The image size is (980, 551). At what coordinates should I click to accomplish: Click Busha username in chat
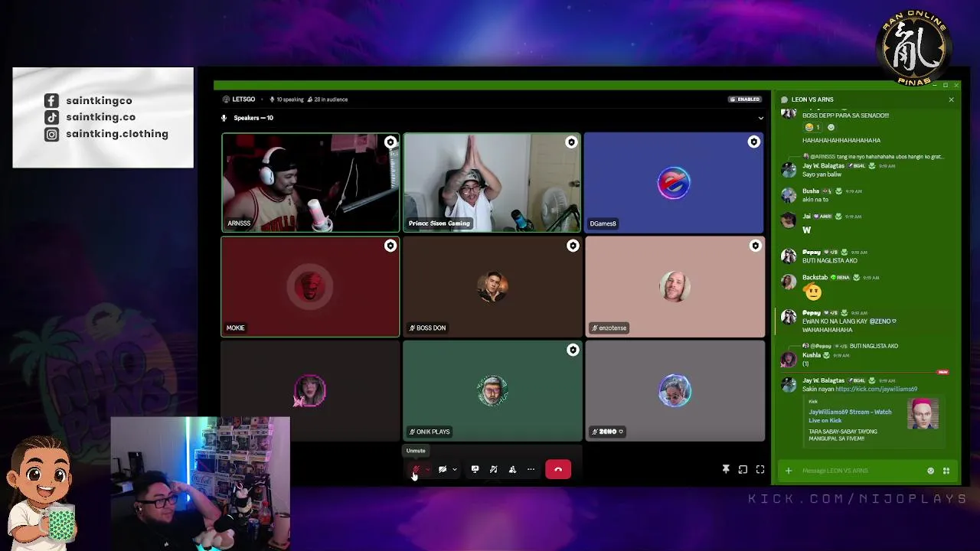click(811, 191)
